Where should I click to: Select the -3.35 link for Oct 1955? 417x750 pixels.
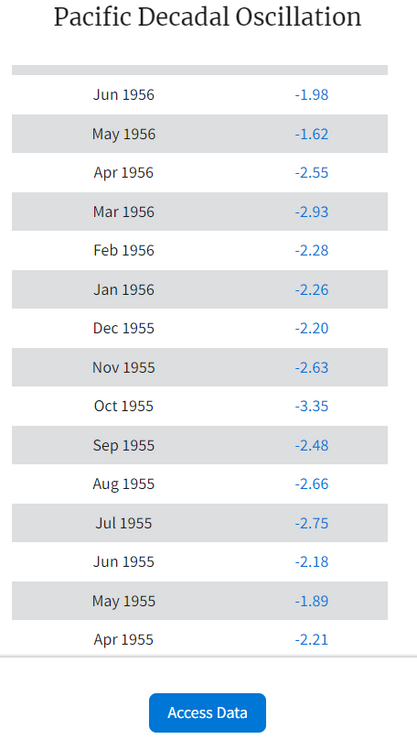312,406
